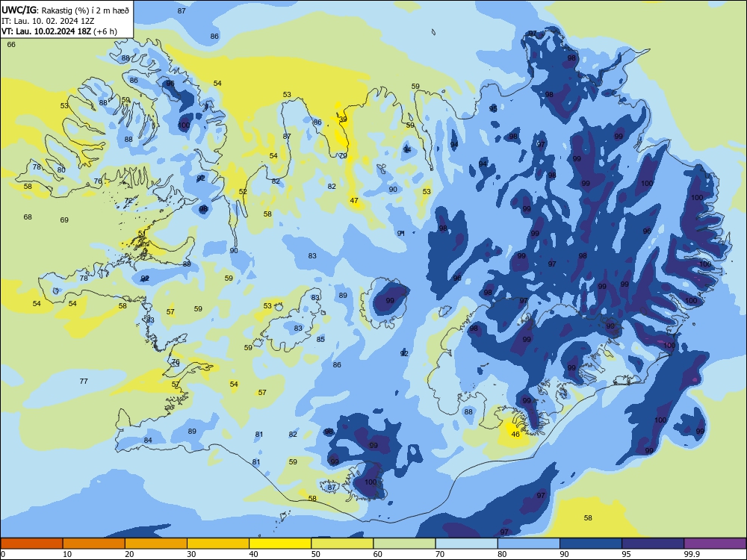Viewport: 747px width, 560px height.
Task: Click the medium blue 80–90 legend swatch
Action: (x=529, y=544)
